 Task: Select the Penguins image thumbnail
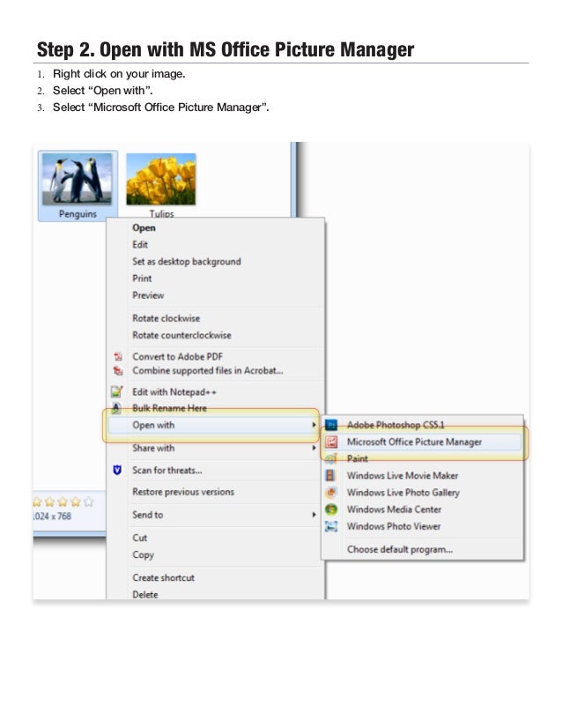77,179
